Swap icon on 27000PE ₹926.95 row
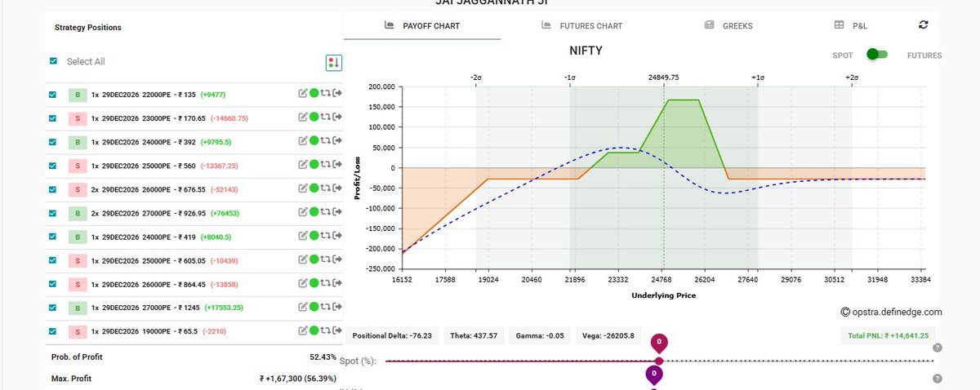The width and height of the screenshot is (980, 390). coord(324,213)
